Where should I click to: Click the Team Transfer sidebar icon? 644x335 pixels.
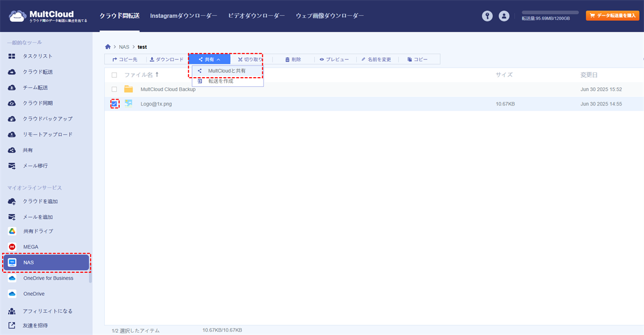pos(12,87)
